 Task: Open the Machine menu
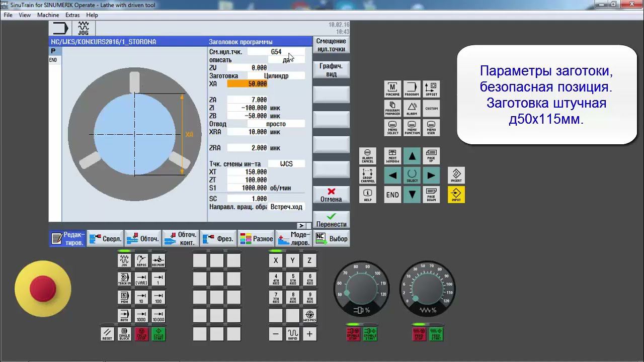click(x=48, y=15)
